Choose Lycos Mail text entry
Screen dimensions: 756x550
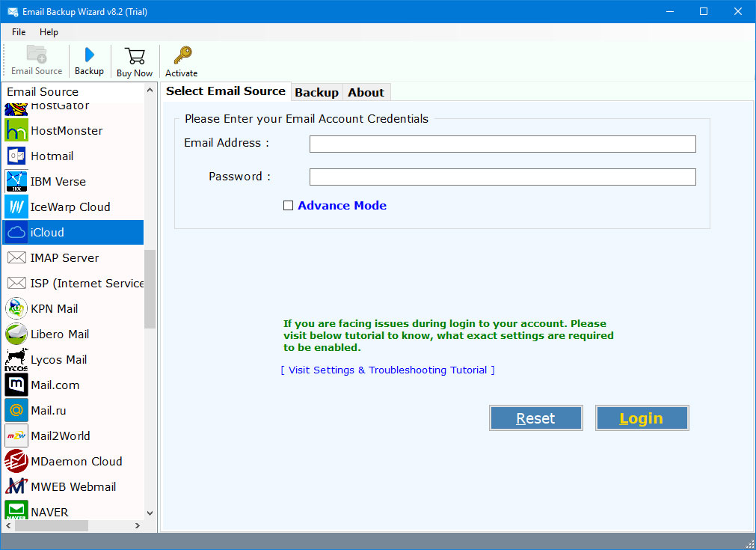pos(59,360)
